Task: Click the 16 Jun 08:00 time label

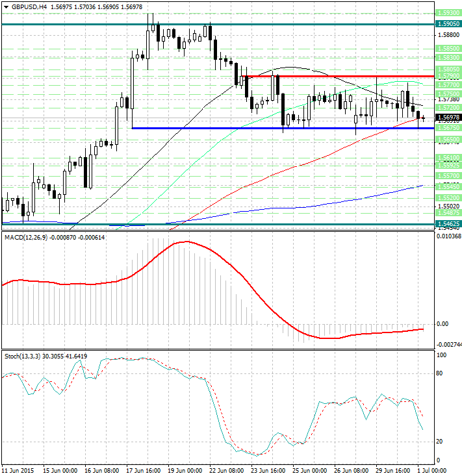Action: click(101, 471)
